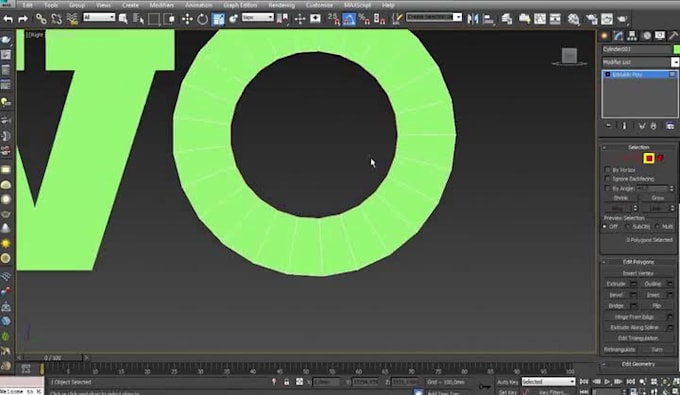This screenshot has height=395, width=680.
Task: Open the selection filter dropdown
Action: coord(99,17)
